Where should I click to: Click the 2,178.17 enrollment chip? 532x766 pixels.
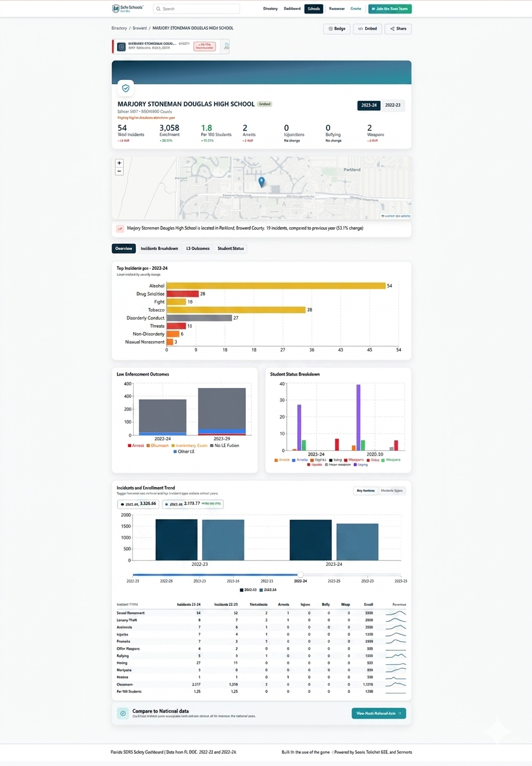coord(193,504)
